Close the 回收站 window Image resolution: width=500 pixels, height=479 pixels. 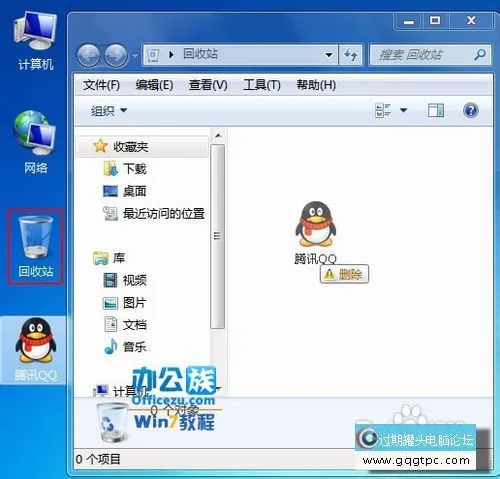(x=471, y=21)
